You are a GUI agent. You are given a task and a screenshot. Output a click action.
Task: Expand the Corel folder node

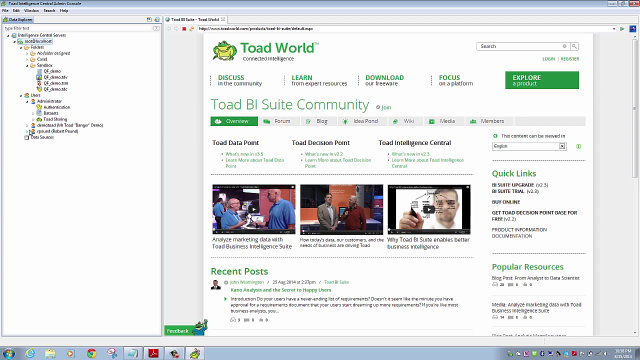point(27,60)
